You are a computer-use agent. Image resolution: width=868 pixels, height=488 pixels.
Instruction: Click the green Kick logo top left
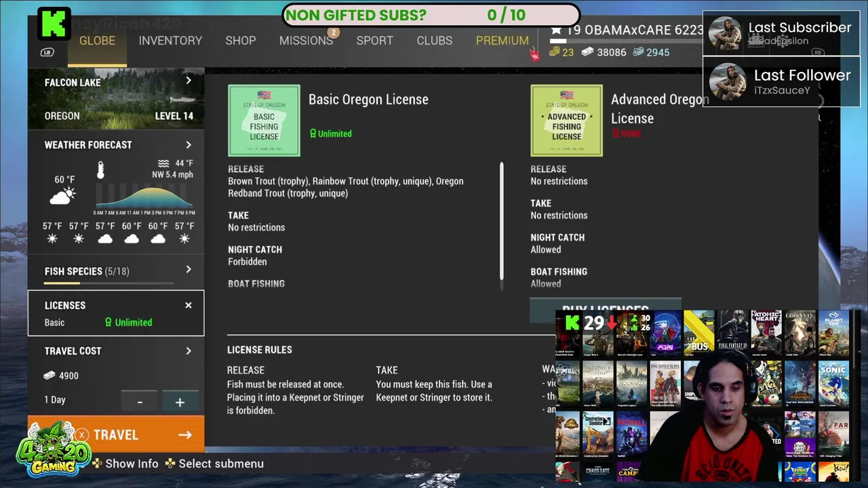pos(54,24)
